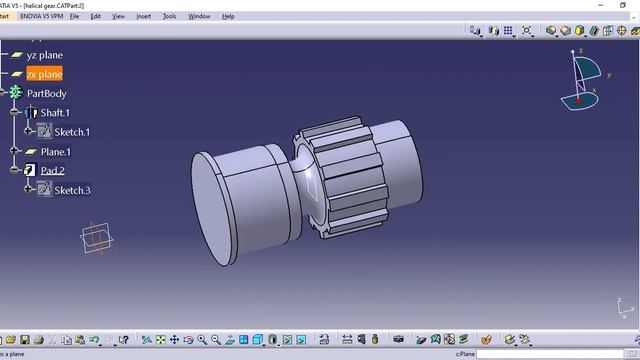Click the Zoom Out magnifier icon
Image resolution: width=640 pixels, height=360 pixels.
[216, 340]
